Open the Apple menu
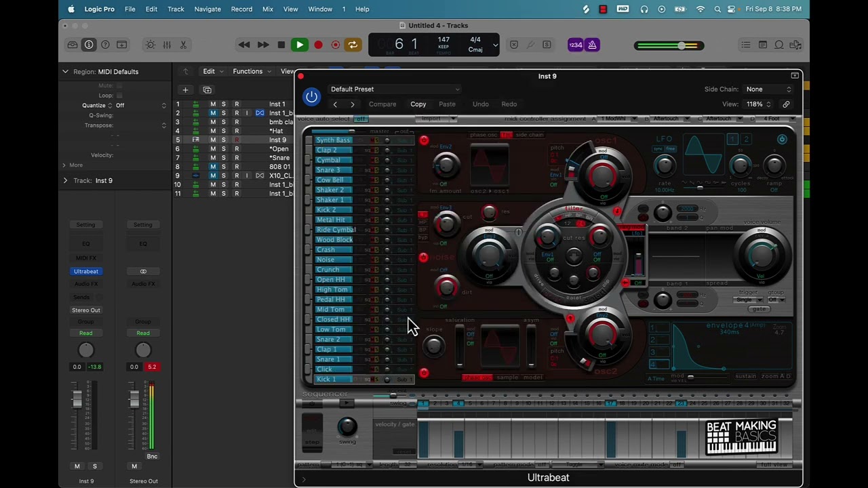This screenshot has height=488, width=868. pyautogui.click(x=71, y=9)
